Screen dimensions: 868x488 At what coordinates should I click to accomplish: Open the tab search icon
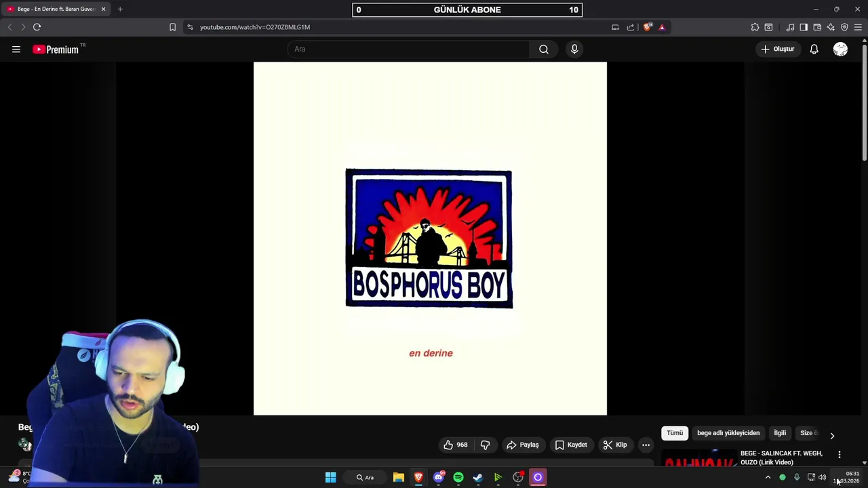pos(768,27)
